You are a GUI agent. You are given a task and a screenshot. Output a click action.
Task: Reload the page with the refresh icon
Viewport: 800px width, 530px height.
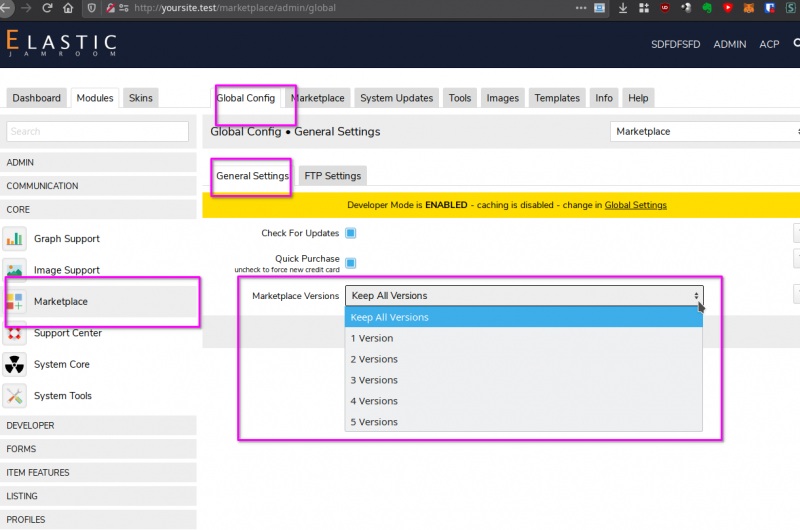pyautogui.click(x=46, y=8)
